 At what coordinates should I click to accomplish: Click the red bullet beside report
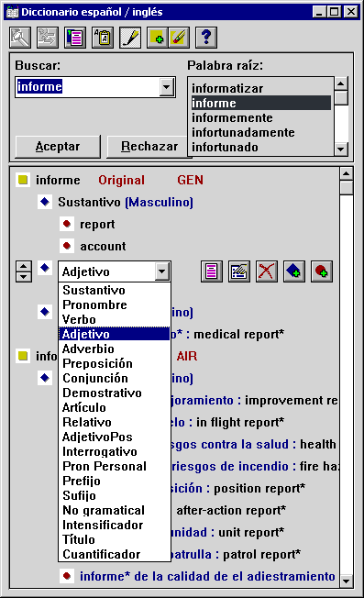(x=67, y=224)
